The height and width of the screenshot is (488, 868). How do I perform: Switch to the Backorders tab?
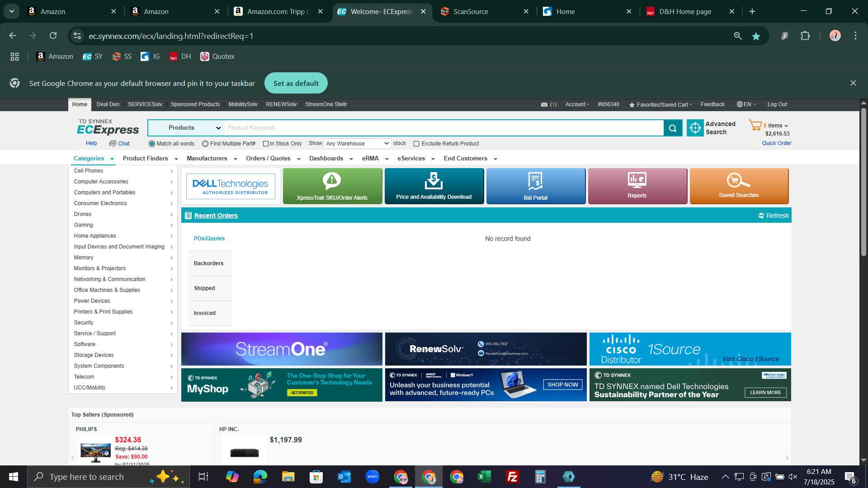tap(210, 263)
